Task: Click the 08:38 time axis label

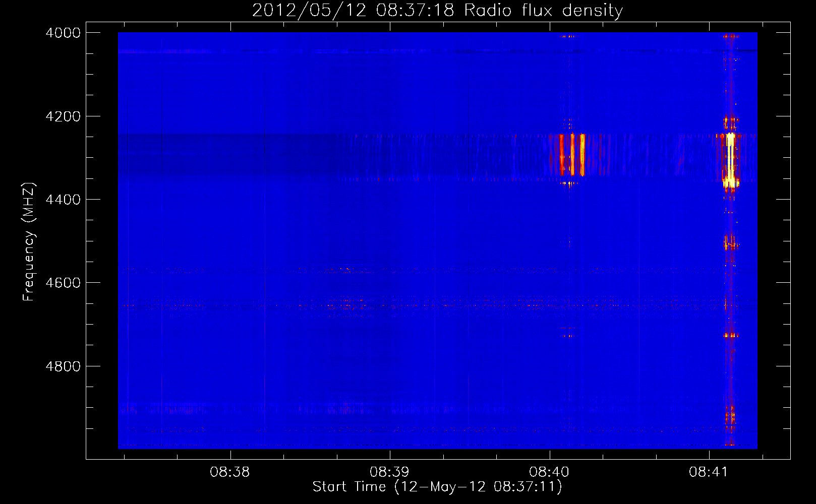Action: [x=230, y=472]
